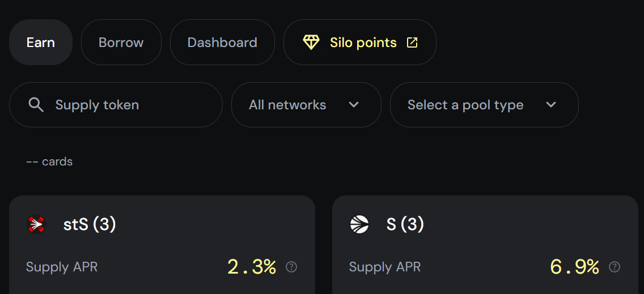Open the stS (3) card title
Viewport: 644px width, 294px height.
coord(90,224)
